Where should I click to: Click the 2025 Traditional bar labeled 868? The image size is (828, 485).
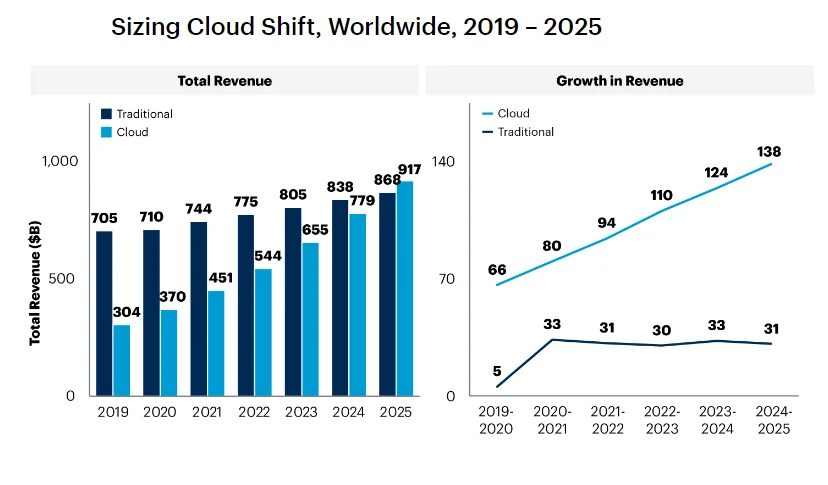click(388, 295)
